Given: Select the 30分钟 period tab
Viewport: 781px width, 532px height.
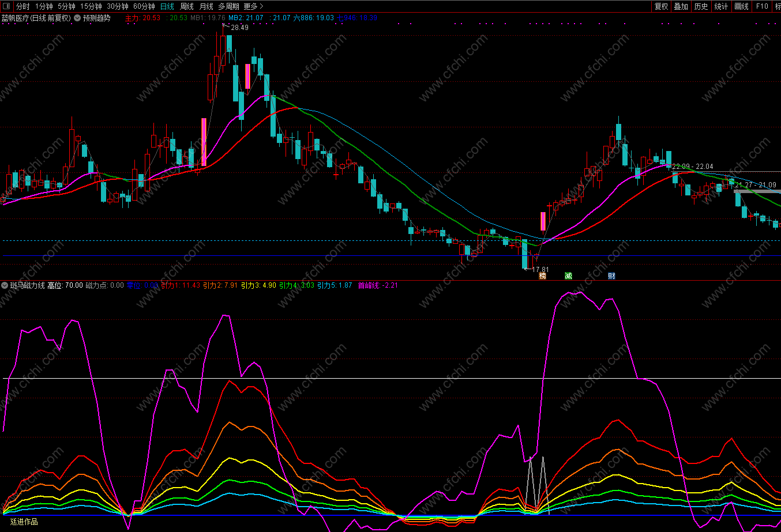Looking at the screenshot, I should click(x=118, y=6).
